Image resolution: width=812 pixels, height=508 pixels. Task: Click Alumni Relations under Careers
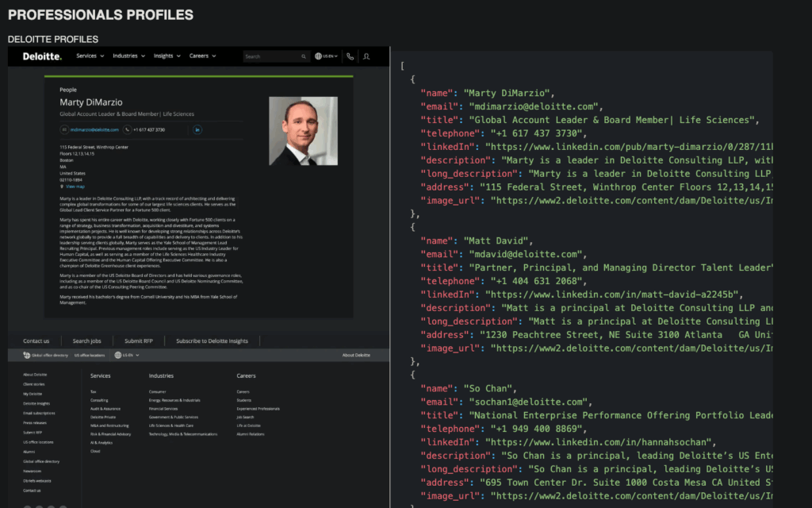point(251,434)
